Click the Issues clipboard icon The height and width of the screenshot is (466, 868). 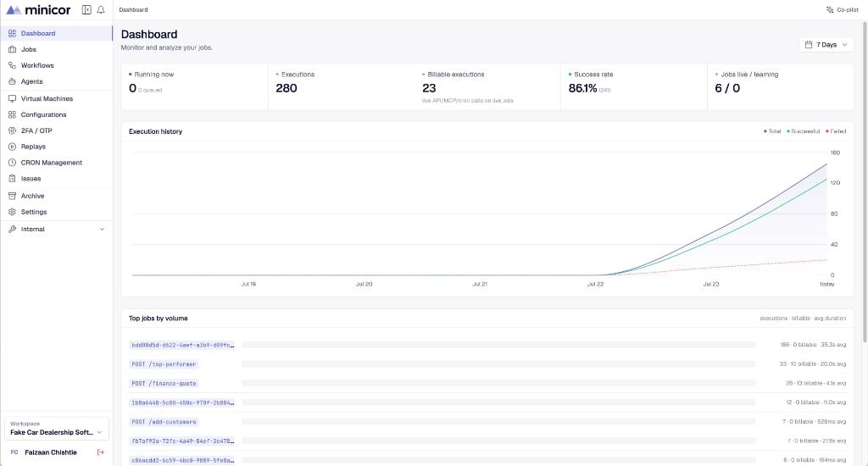(12, 179)
